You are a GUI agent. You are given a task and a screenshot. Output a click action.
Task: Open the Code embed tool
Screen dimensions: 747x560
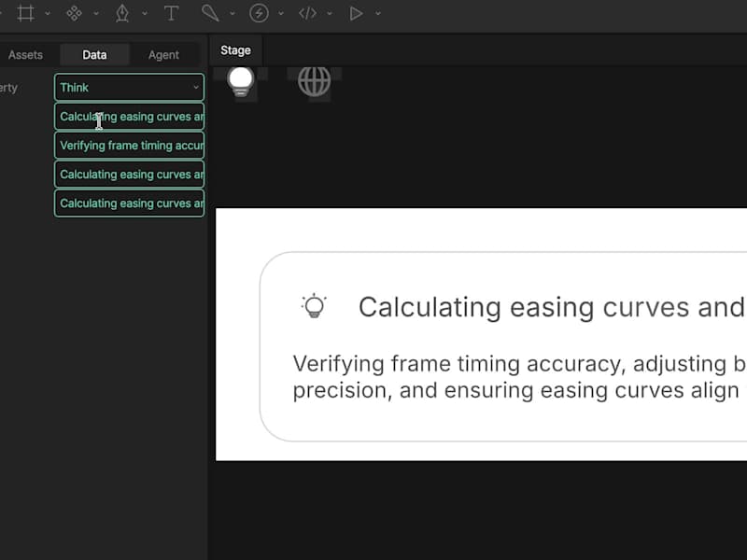coord(310,13)
